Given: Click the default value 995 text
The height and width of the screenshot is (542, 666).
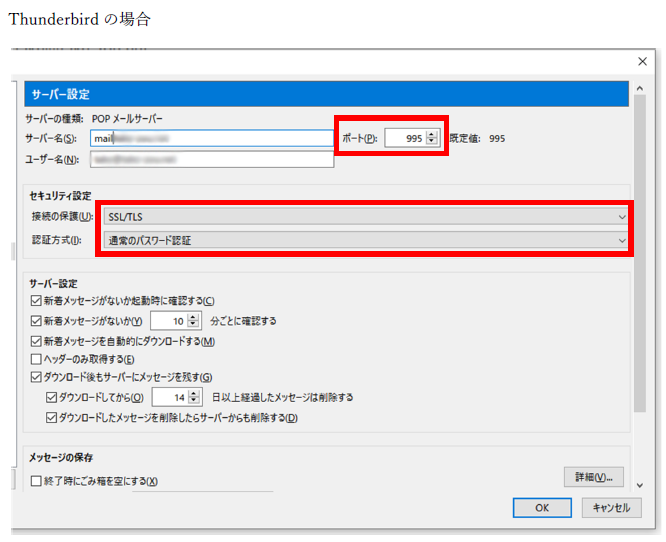Looking at the screenshot, I should coord(497,138).
